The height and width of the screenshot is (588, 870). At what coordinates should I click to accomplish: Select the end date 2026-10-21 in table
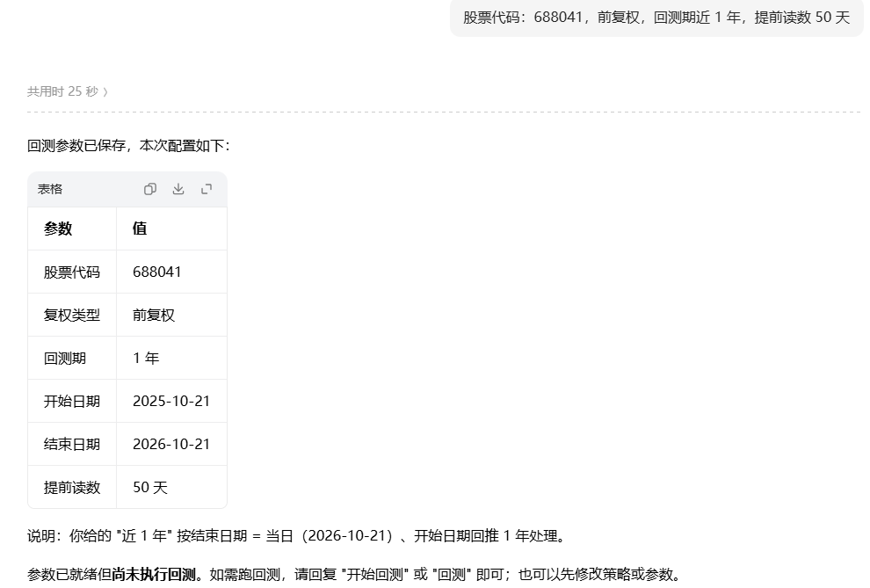(x=171, y=445)
